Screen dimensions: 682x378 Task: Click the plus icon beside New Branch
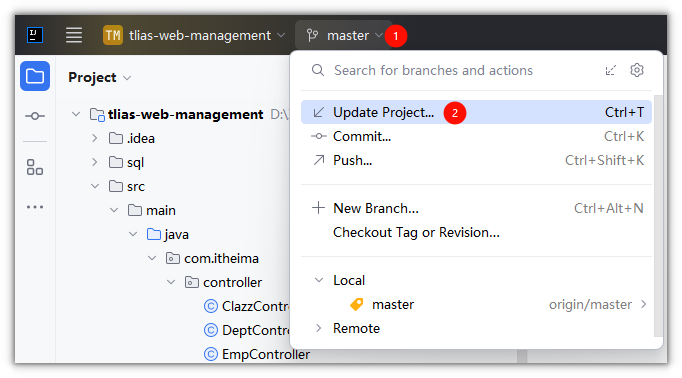tap(318, 208)
